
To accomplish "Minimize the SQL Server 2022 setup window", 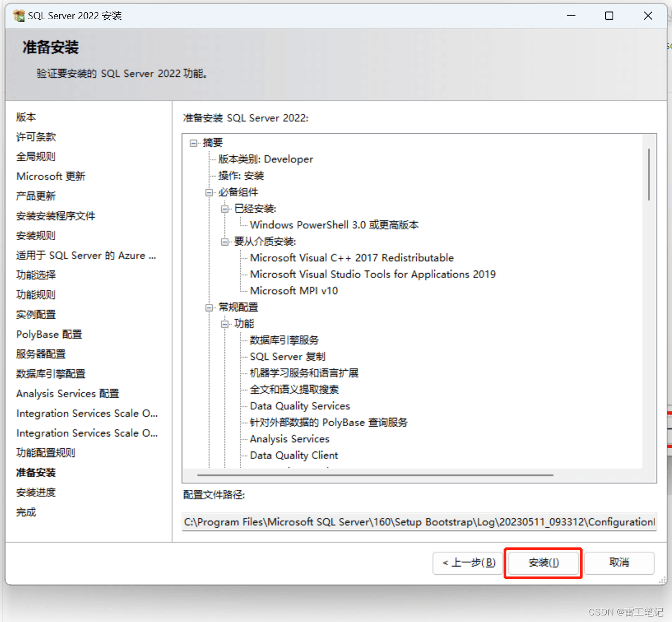I will click(x=571, y=15).
